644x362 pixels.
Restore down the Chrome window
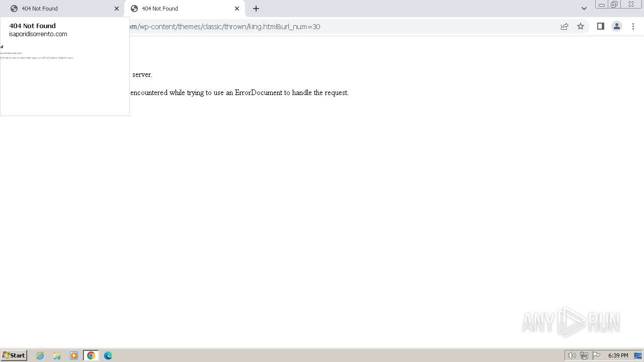point(614,5)
